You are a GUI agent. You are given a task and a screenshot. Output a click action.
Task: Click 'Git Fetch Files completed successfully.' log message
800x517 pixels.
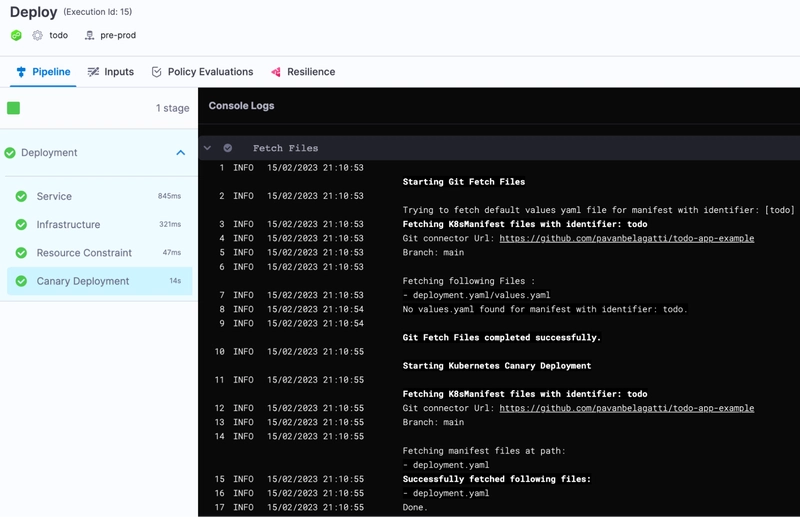[x=502, y=337]
